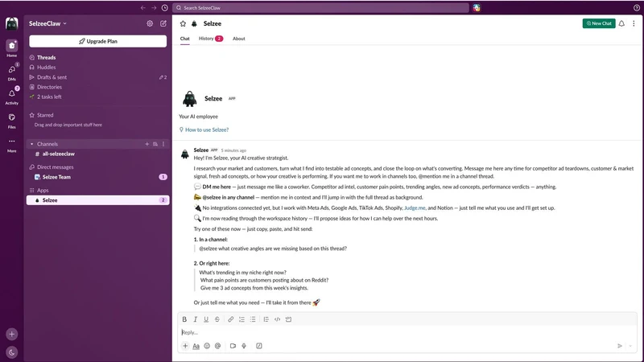Open the SelzeeClaw workspace dropdown
644x362 pixels.
point(47,24)
